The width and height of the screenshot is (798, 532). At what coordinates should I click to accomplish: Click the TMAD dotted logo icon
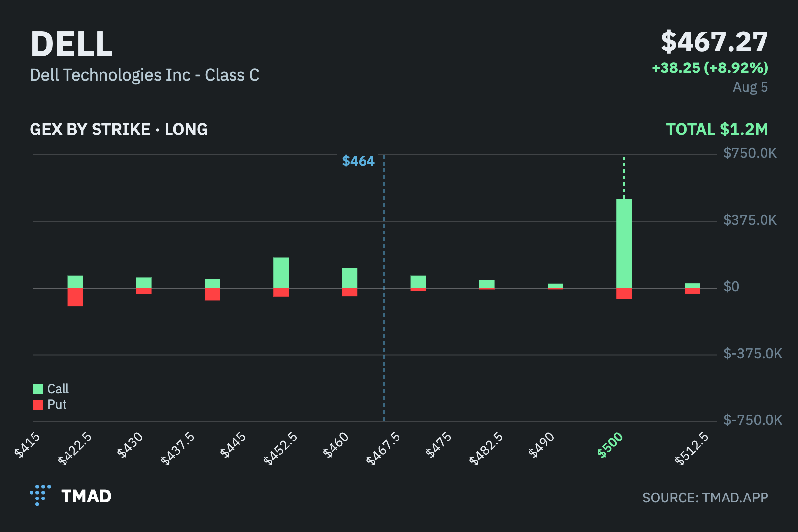point(40,496)
